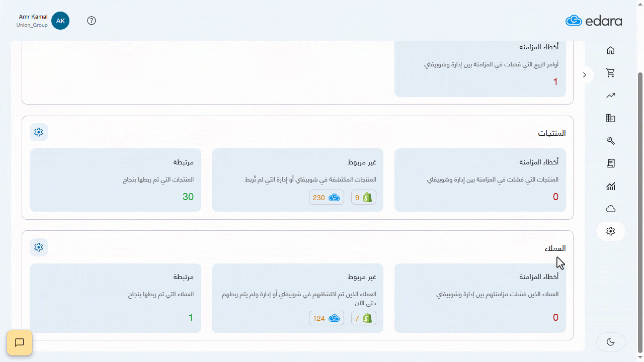
Task: Click the products أخطاء المزامنة card title
Action: (539, 162)
